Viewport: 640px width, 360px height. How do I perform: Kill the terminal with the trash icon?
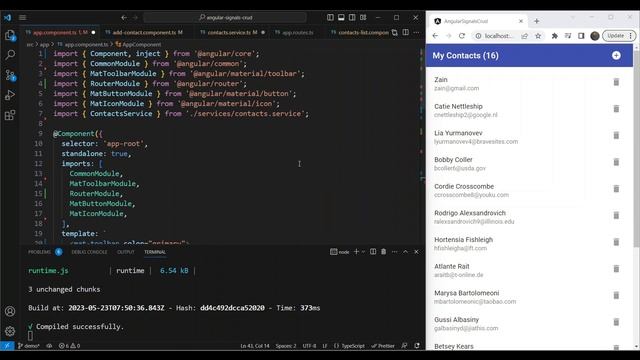(x=384, y=252)
